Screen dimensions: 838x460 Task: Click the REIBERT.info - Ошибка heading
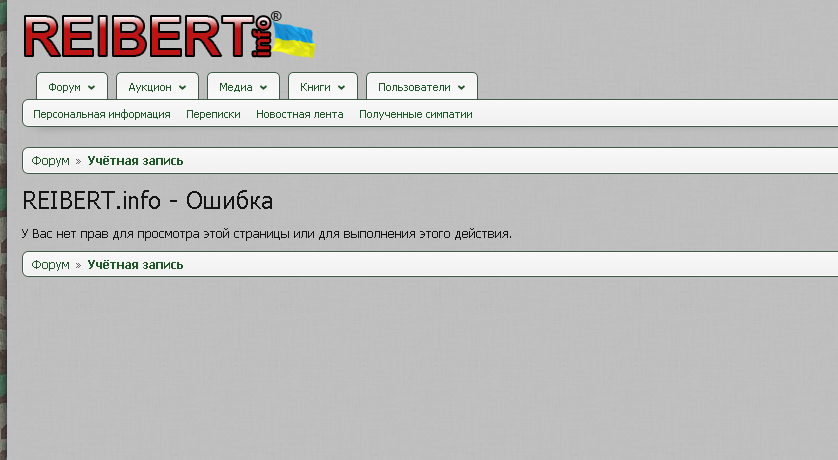tap(148, 201)
